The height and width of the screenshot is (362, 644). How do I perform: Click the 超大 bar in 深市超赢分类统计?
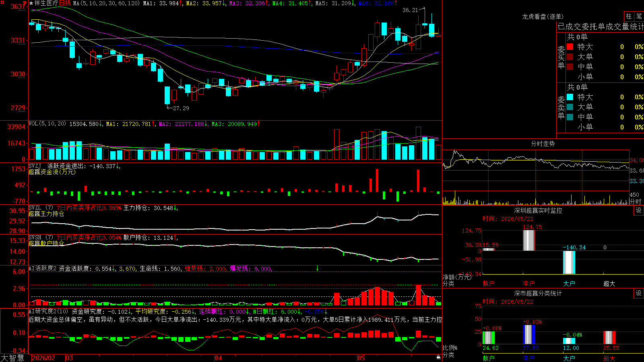[x=609, y=338]
